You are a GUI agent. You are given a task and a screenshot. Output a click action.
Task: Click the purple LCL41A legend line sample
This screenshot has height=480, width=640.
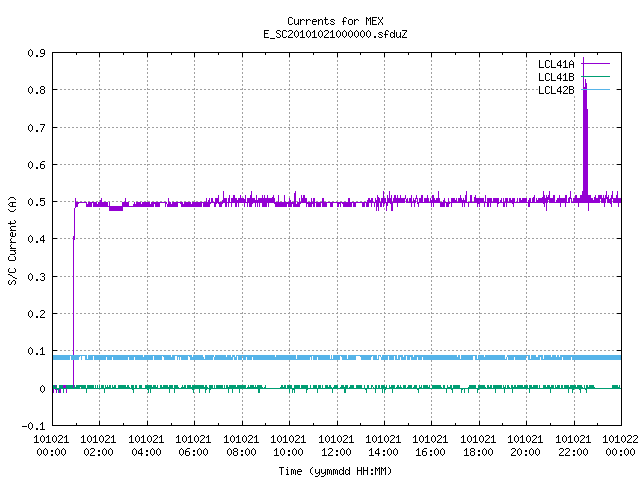pyautogui.click(x=596, y=64)
